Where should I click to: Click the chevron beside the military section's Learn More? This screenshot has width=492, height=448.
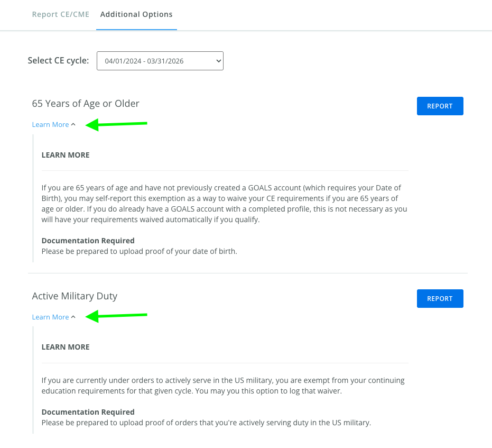(x=73, y=317)
